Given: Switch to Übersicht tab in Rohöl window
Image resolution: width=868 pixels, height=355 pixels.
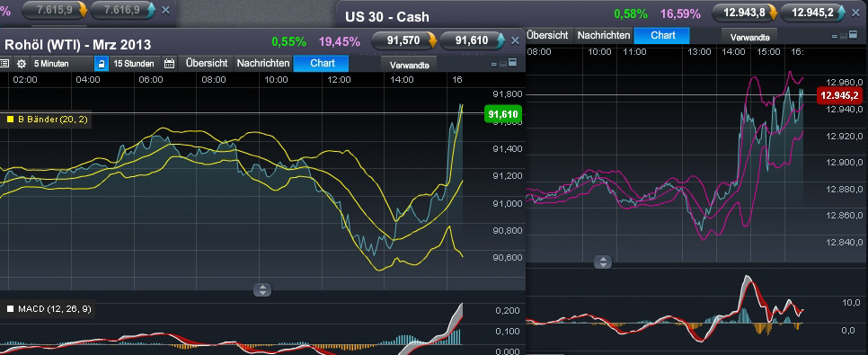Looking at the screenshot, I should [x=207, y=63].
